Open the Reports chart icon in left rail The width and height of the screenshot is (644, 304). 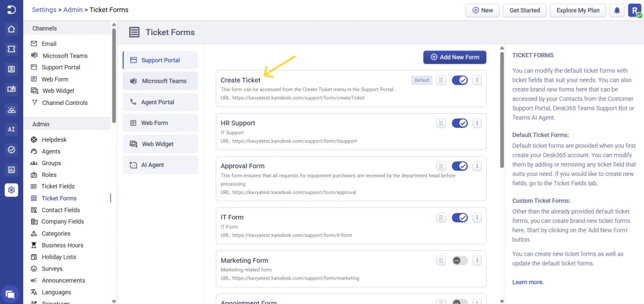point(11,170)
